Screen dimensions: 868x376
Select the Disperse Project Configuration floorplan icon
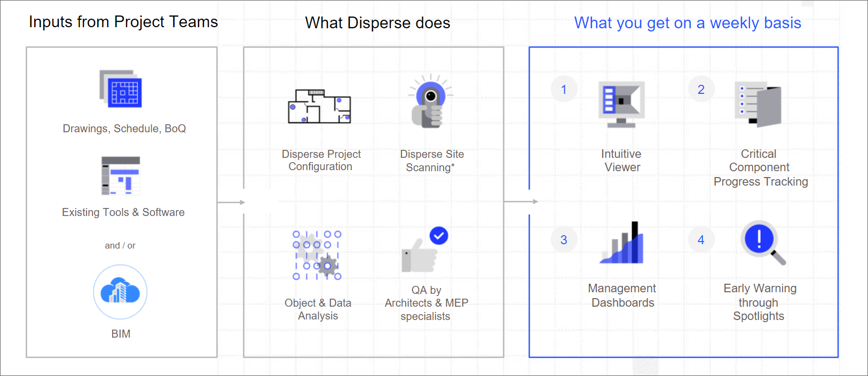pos(319,106)
